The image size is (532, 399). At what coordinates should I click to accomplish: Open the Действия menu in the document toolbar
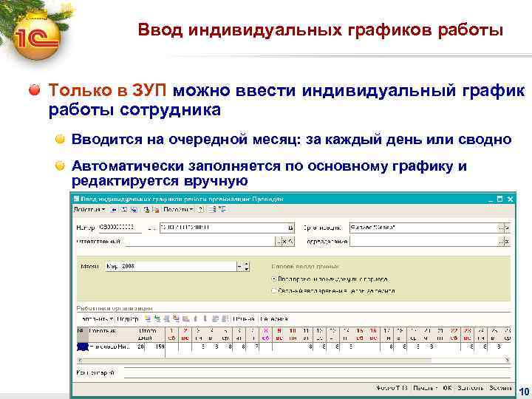pos(89,210)
